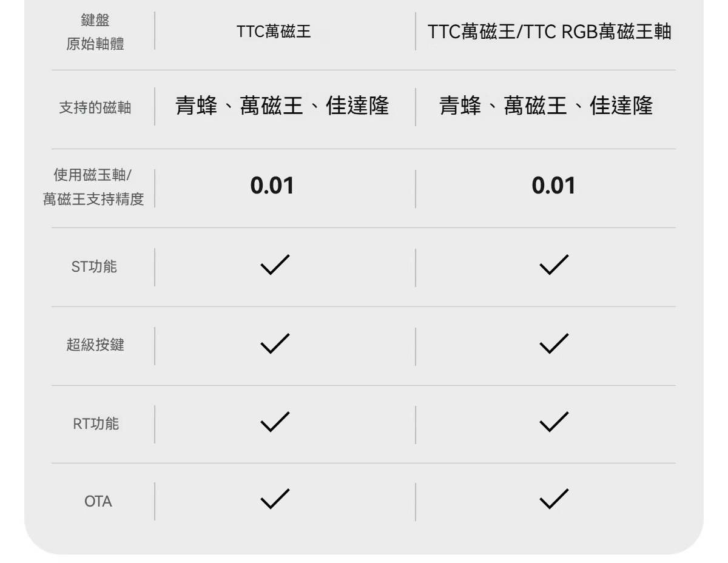Click the 使用磁玉軸/萬磁王支持精度 row label
Screen dimensions: 728x563
pyautogui.click(x=93, y=187)
